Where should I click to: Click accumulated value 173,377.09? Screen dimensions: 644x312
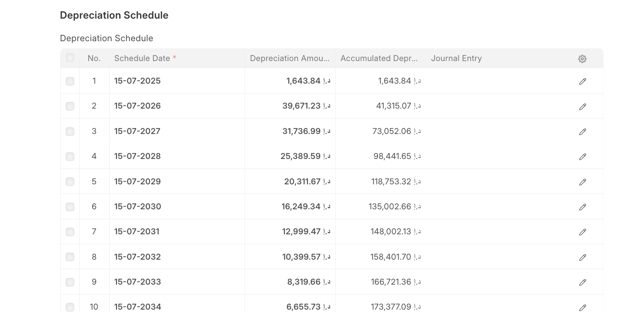pyautogui.click(x=380, y=303)
